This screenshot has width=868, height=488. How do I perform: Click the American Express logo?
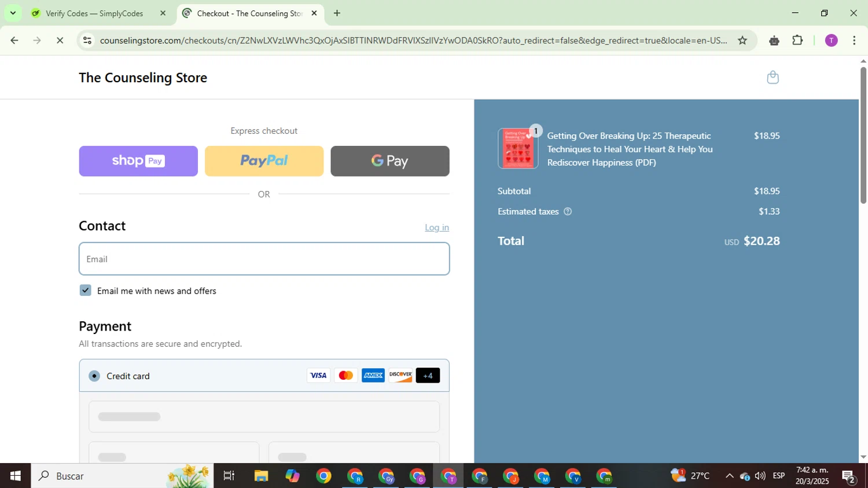(x=373, y=376)
